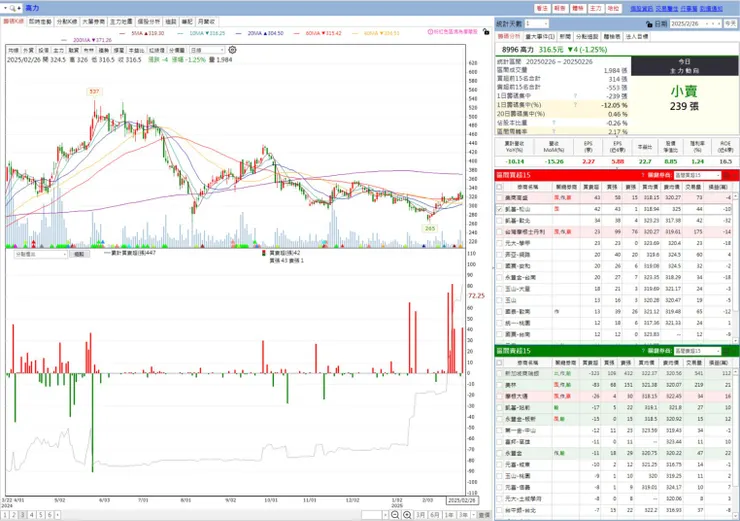The image size is (740, 521).
Task: Click the 個股資訊 link at top-right
Action: pyautogui.click(x=641, y=8)
